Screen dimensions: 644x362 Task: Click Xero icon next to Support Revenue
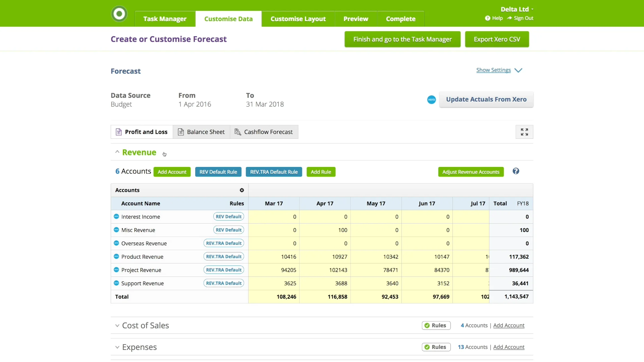click(x=116, y=283)
